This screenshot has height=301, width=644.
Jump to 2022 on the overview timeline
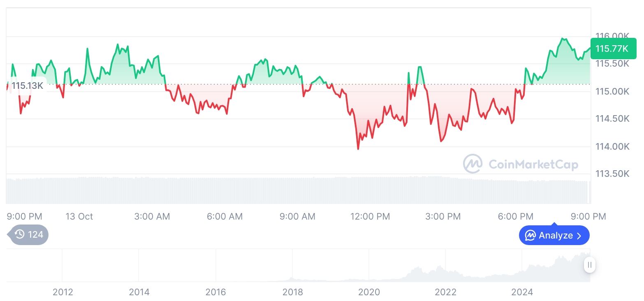(446, 292)
